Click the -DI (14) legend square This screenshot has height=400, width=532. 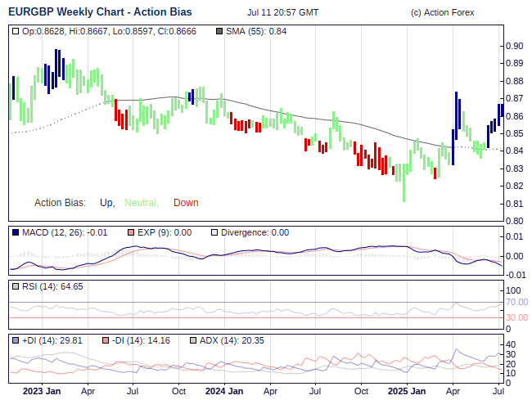click(x=106, y=340)
